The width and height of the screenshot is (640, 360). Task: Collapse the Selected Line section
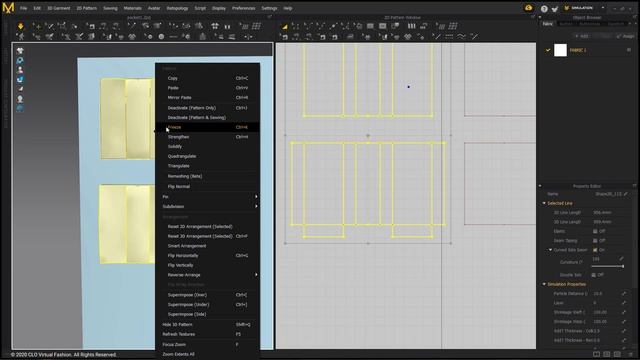coord(544,203)
